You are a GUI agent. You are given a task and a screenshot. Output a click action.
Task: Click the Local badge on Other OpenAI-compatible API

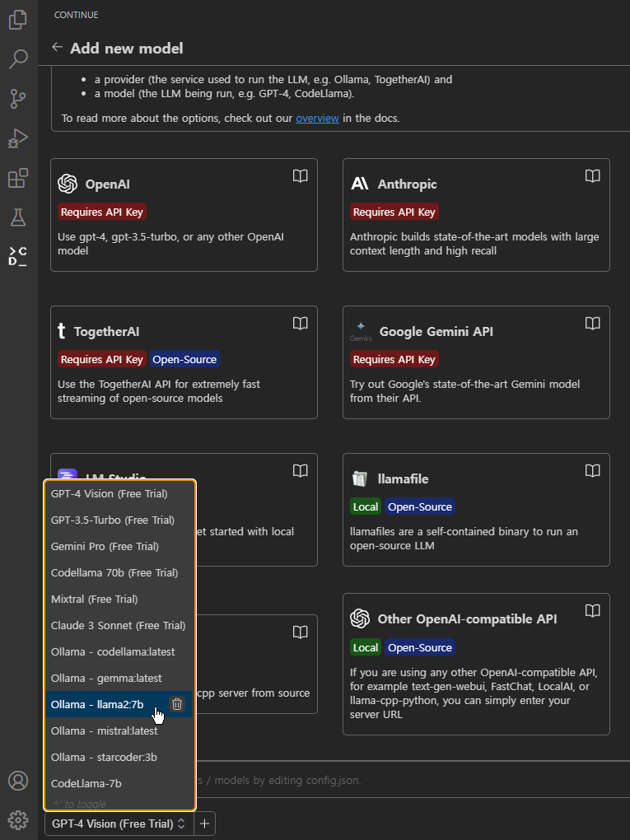click(366, 647)
